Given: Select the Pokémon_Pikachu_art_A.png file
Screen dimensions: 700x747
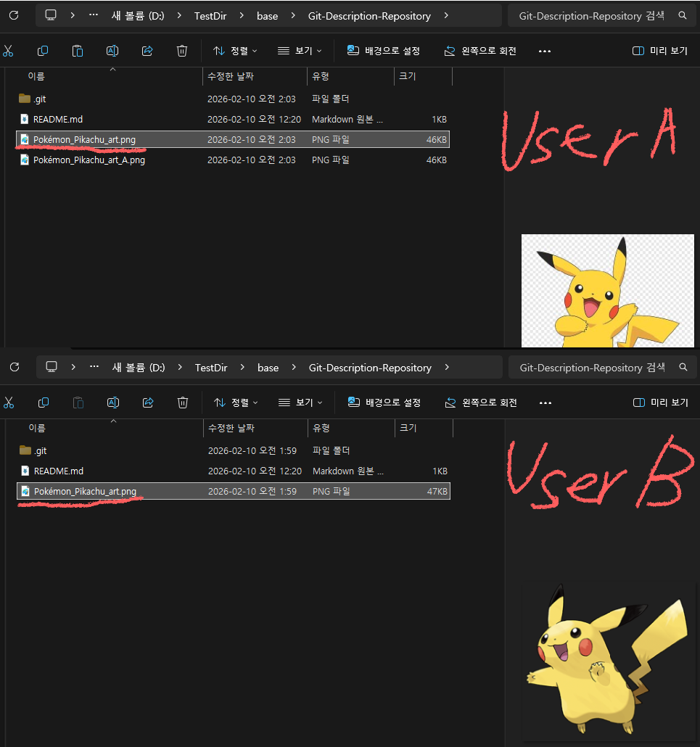Looking at the screenshot, I should pos(89,160).
